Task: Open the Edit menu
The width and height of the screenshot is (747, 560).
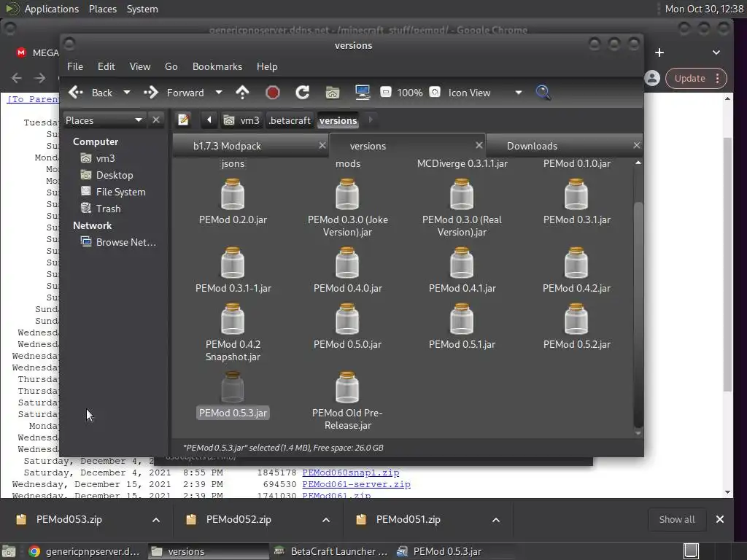Action: 107,66
